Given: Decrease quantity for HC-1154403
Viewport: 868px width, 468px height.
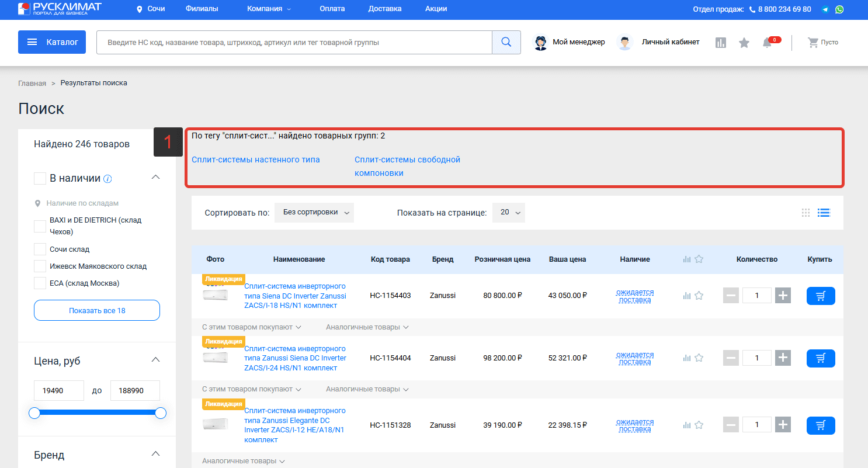Looking at the screenshot, I should [x=731, y=296].
